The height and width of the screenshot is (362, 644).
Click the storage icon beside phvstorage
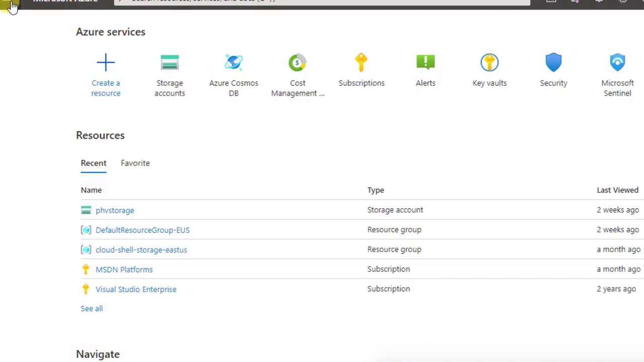click(86, 210)
